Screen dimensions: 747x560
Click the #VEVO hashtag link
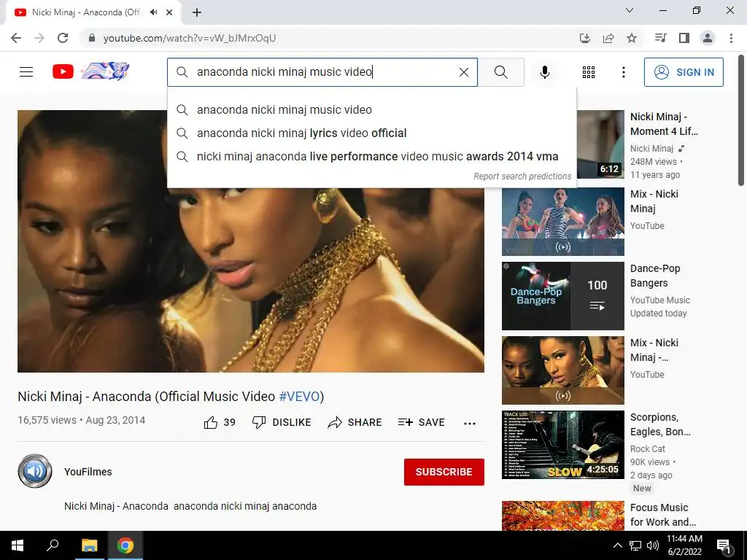click(x=299, y=396)
